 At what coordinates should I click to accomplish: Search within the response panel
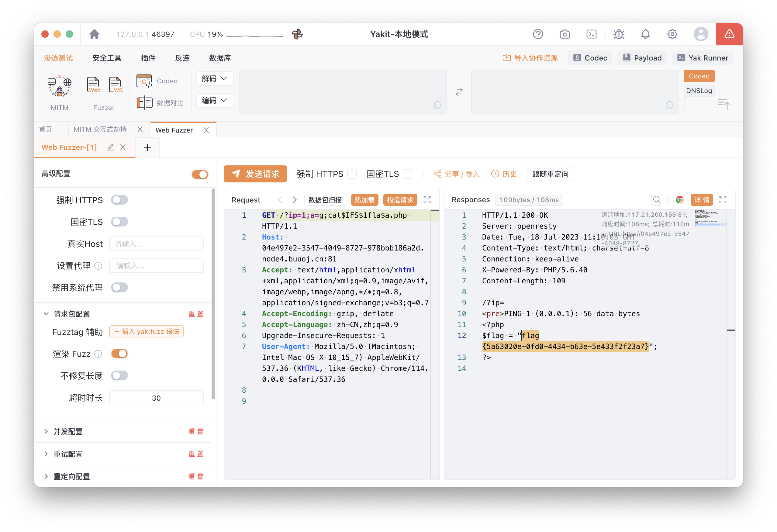657,200
